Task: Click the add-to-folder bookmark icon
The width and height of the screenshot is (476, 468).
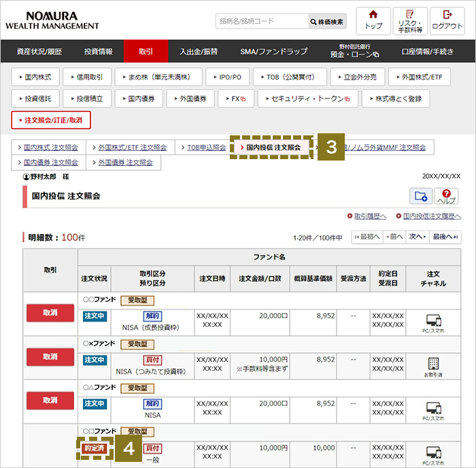Action: pyautogui.click(x=421, y=196)
